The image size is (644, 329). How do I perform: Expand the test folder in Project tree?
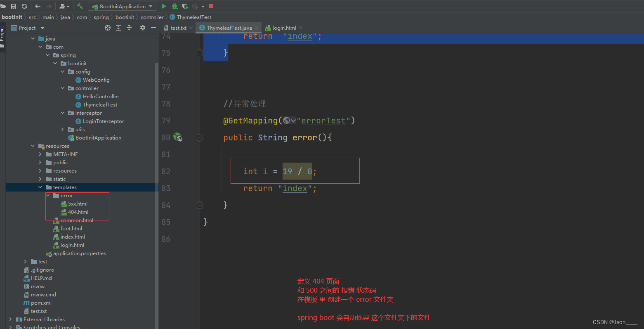(25, 261)
